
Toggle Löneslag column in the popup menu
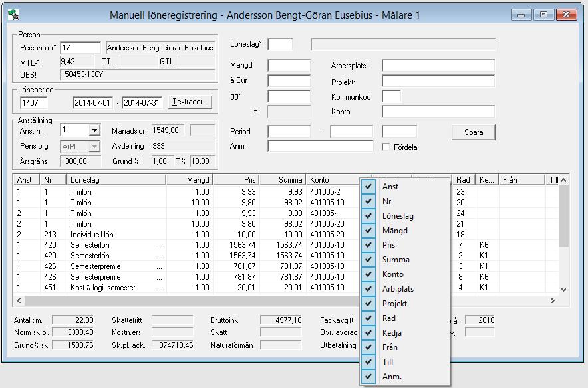pyautogui.click(x=404, y=216)
